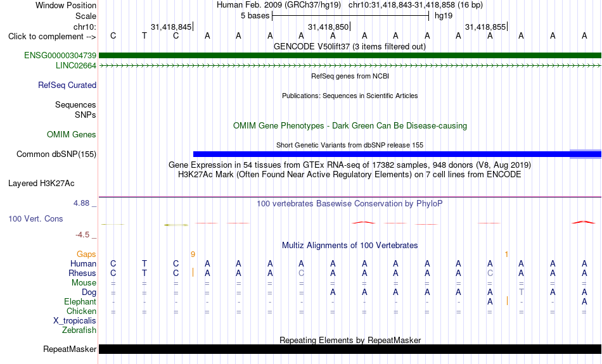
Task: Click the -4.5 PhyloP lower limit
Action: (82, 235)
